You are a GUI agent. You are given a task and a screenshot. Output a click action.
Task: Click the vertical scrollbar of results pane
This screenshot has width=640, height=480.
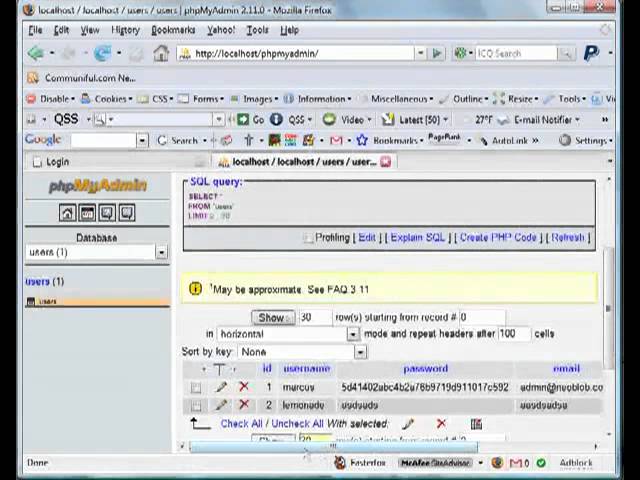609,308
